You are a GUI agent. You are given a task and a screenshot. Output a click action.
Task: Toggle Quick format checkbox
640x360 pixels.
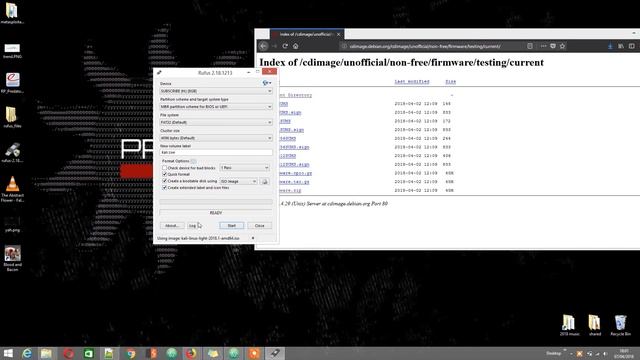click(164, 174)
